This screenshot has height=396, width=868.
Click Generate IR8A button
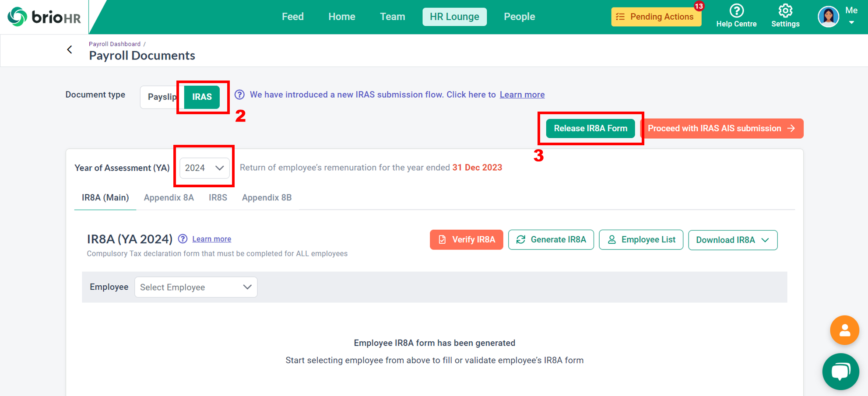point(551,240)
